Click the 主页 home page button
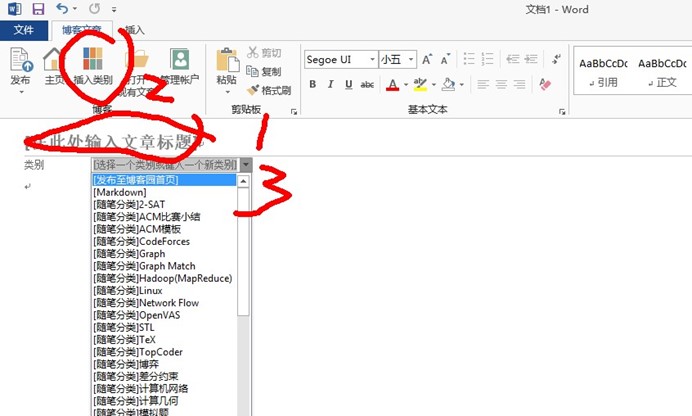Screen dimensions: 692x416 (53, 66)
